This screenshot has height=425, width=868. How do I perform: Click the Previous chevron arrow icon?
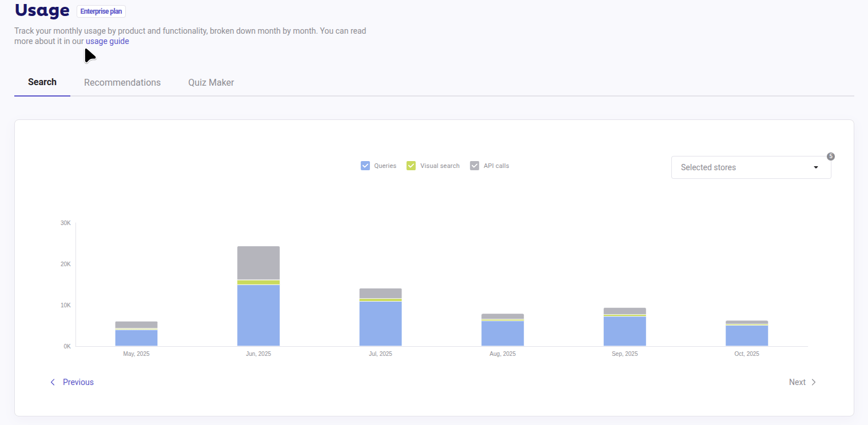point(53,382)
